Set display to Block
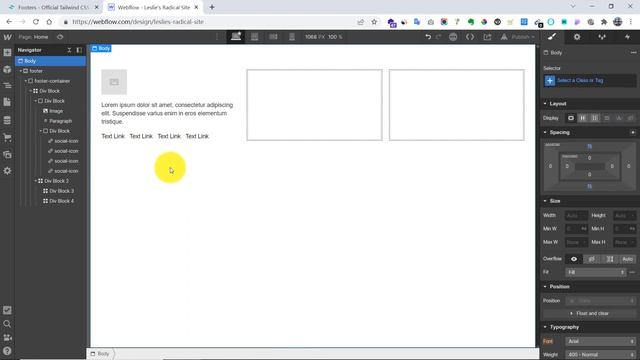Viewport: 640px width, 360px height. 571,118
